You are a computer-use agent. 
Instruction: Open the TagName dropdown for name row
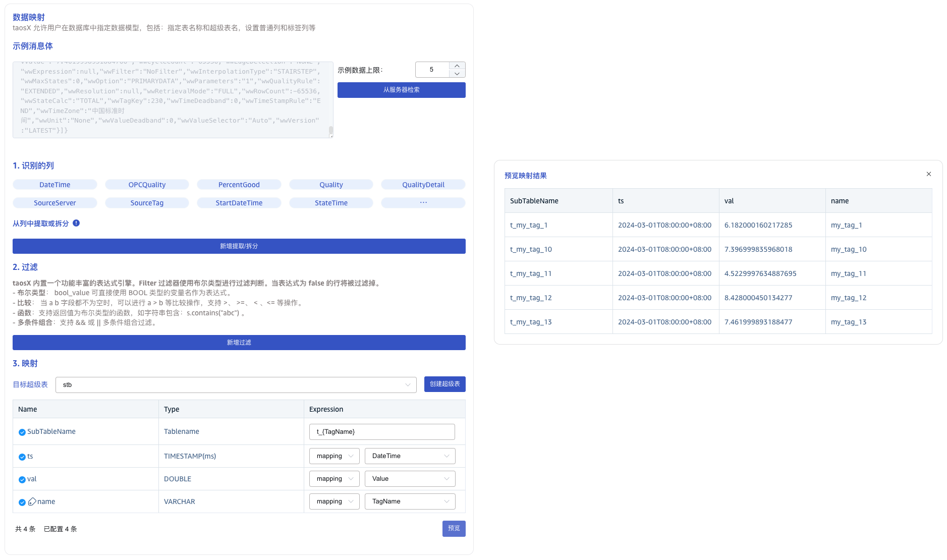pyautogui.click(x=410, y=501)
